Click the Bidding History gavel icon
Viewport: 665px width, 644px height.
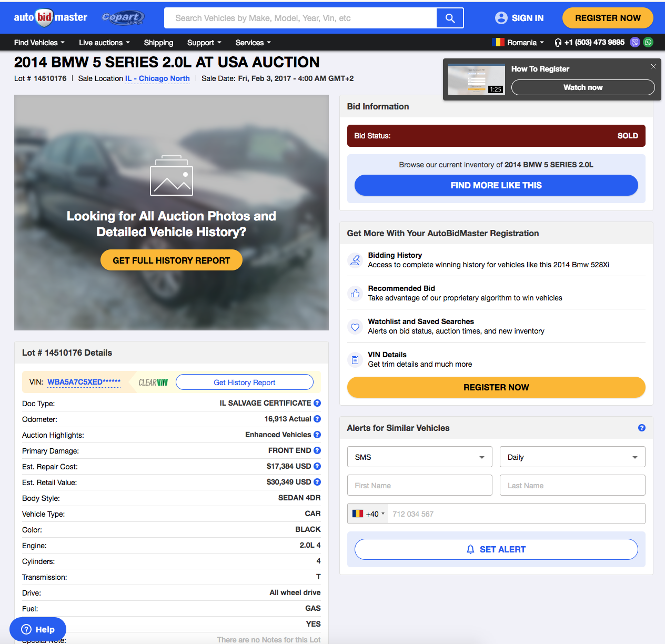click(355, 260)
